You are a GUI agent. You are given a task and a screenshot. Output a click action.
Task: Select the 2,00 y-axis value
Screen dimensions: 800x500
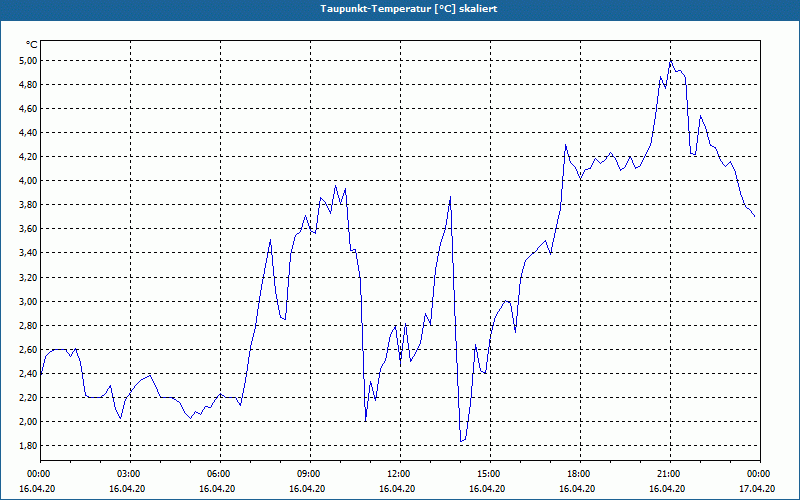pyautogui.click(x=28, y=421)
